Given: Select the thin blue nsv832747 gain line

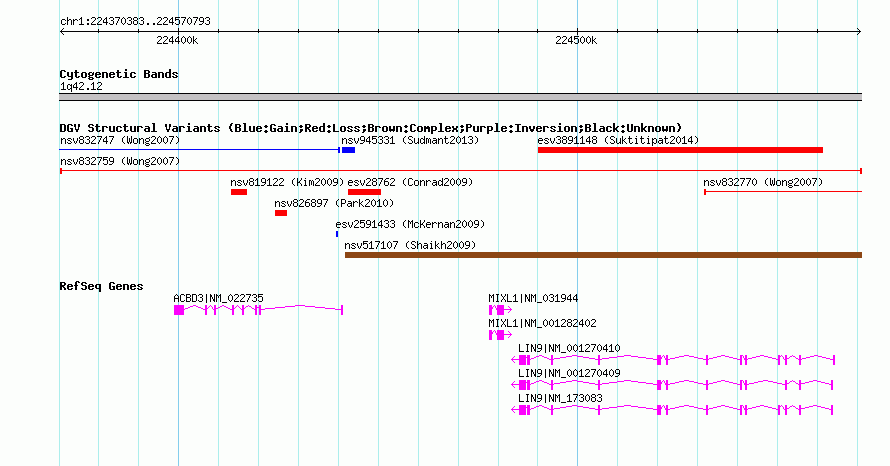Looking at the screenshot, I should 200,150.
